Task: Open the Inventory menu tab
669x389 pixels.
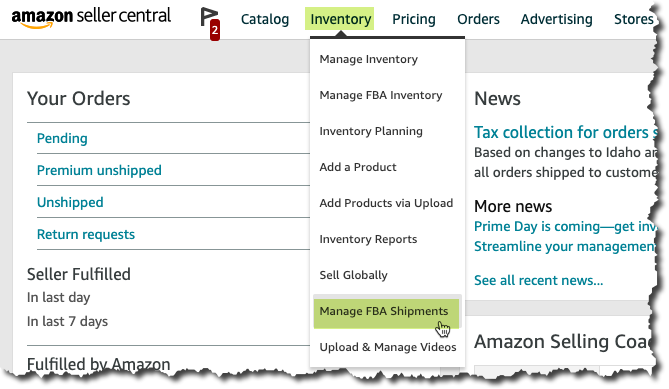Action: pos(340,19)
